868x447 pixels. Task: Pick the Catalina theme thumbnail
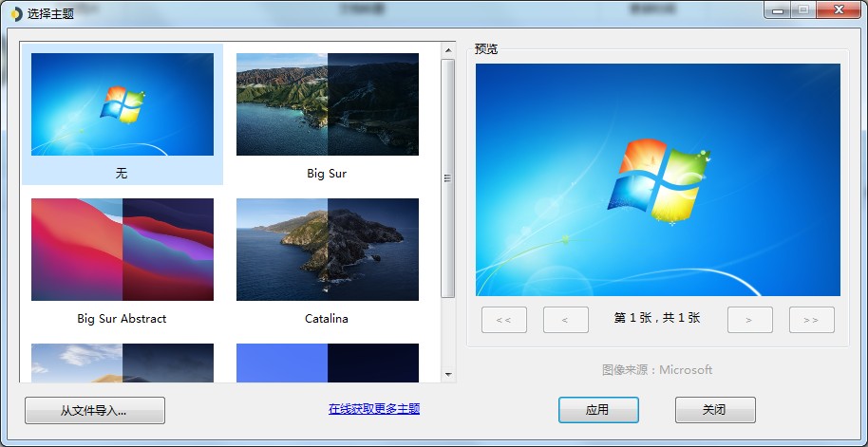pos(327,250)
